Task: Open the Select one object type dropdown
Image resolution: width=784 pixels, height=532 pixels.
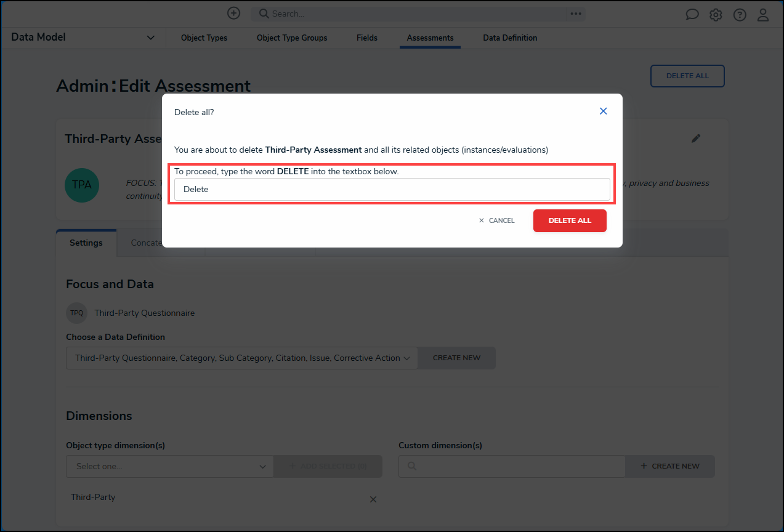Action: pyautogui.click(x=170, y=466)
